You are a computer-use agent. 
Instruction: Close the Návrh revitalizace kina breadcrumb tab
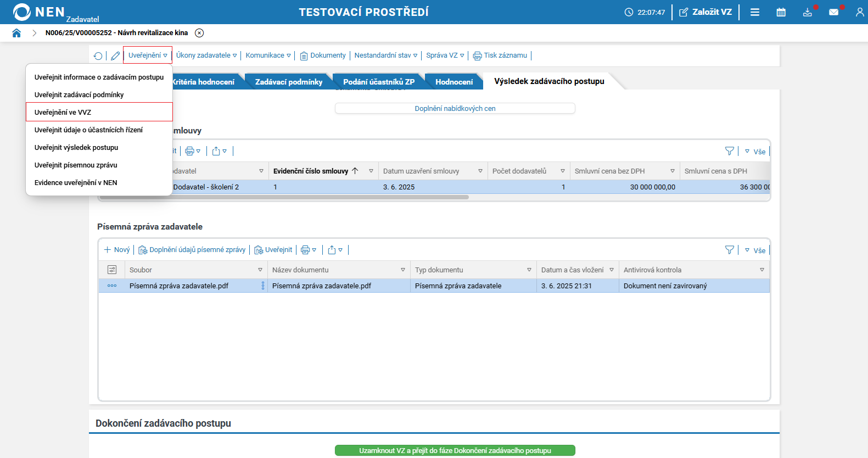(199, 33)
